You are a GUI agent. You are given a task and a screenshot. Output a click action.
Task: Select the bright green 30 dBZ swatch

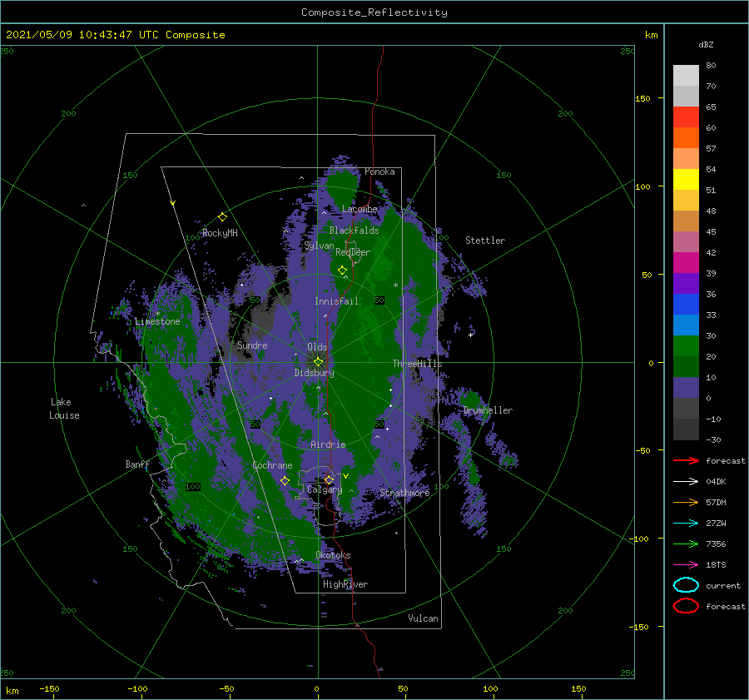(x=686, y=346)
